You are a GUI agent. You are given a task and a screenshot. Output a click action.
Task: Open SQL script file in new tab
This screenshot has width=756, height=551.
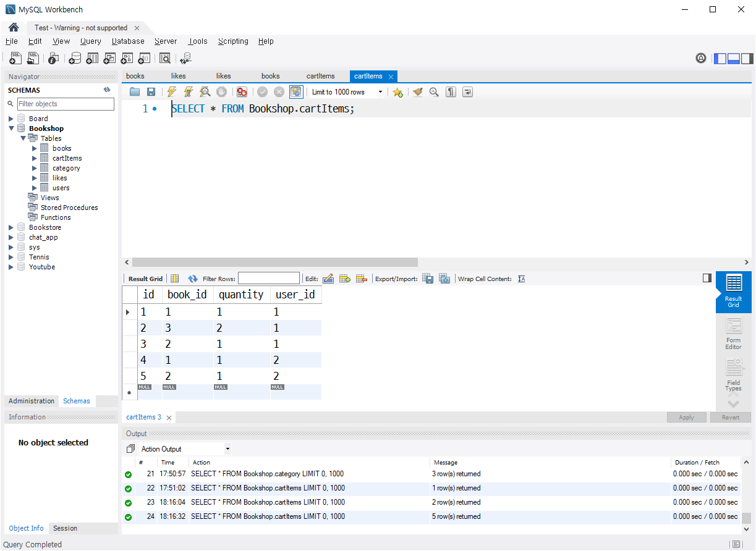[x=33, y=58]
